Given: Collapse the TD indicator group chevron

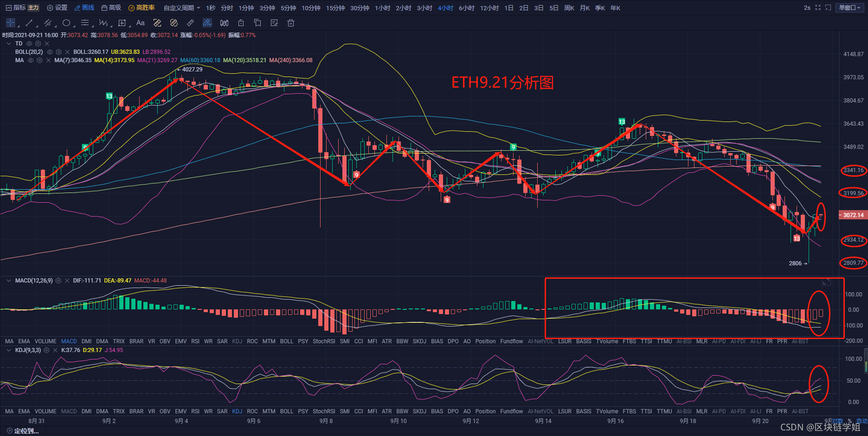Looking at the screenshot, I should (x=9, y=44).
